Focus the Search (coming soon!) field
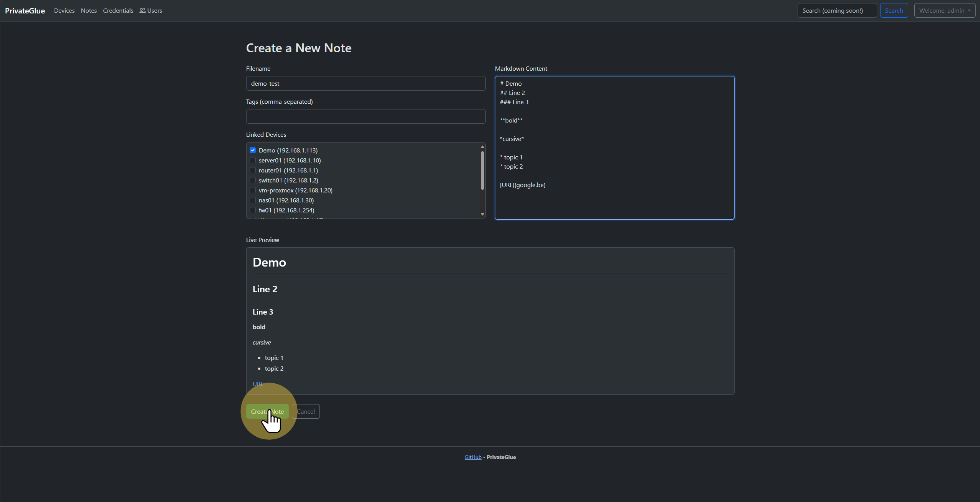 pyautogui.click(x=837, y=10)
